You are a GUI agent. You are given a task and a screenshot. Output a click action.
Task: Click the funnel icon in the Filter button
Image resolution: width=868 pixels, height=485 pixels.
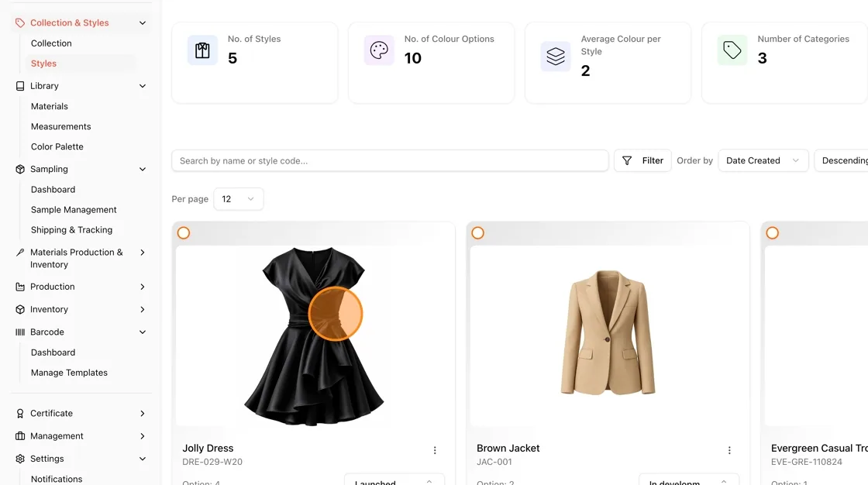pos(627,160)
